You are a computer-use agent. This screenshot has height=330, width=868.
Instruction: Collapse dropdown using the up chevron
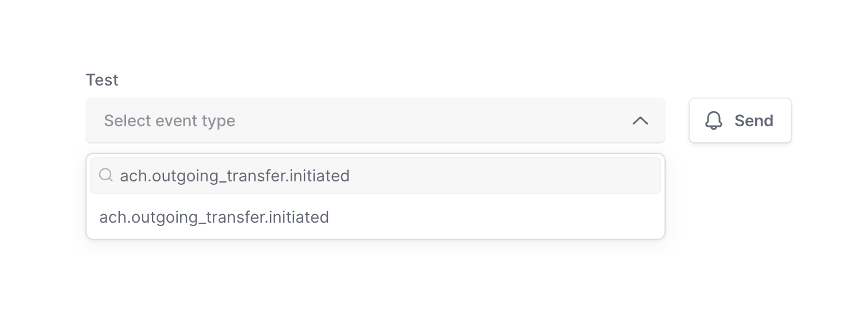point(640,121)
